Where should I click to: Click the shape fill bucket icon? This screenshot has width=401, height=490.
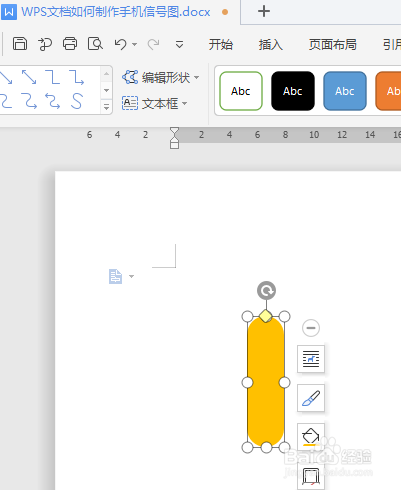click(x=311, y=437)
